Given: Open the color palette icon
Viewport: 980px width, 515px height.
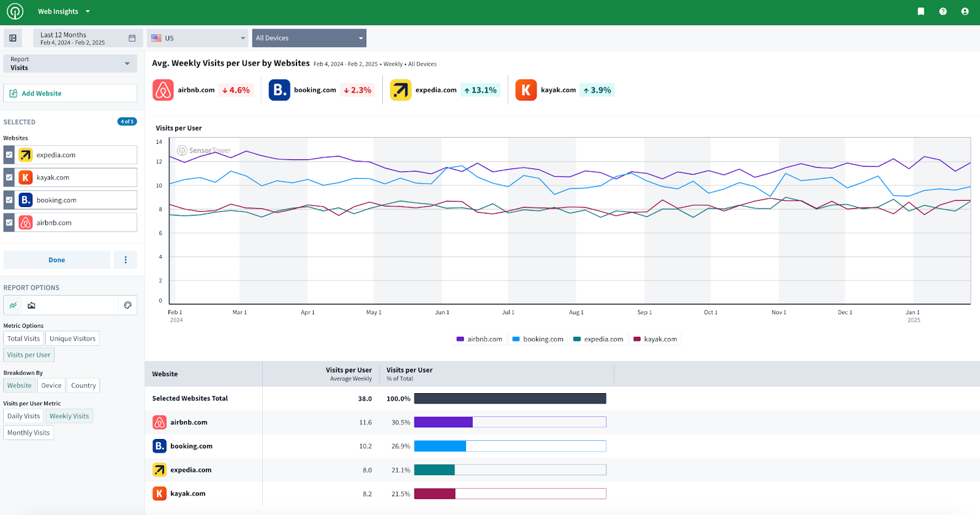Looking at the screenshot, I should (127, 305).
